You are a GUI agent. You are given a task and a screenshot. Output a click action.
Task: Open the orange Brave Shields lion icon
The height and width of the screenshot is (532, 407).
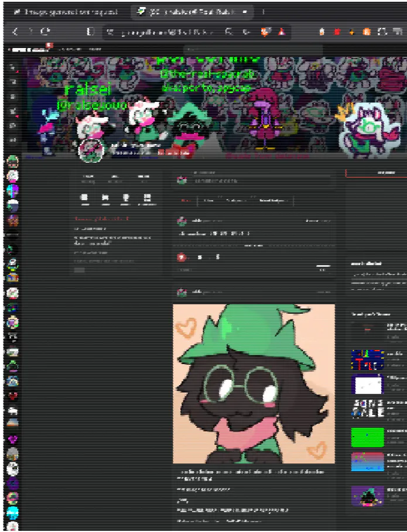click(x=266, y=32)
